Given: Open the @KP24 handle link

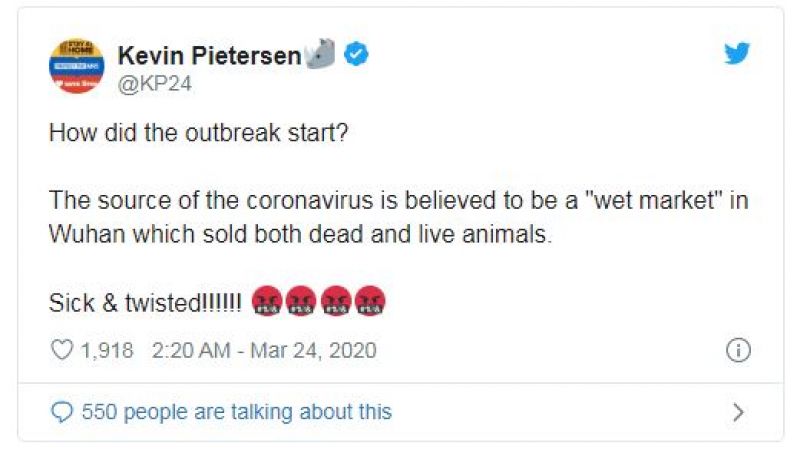Looking at the screenshot, I should pyautogui.click(x=154, y=84).
